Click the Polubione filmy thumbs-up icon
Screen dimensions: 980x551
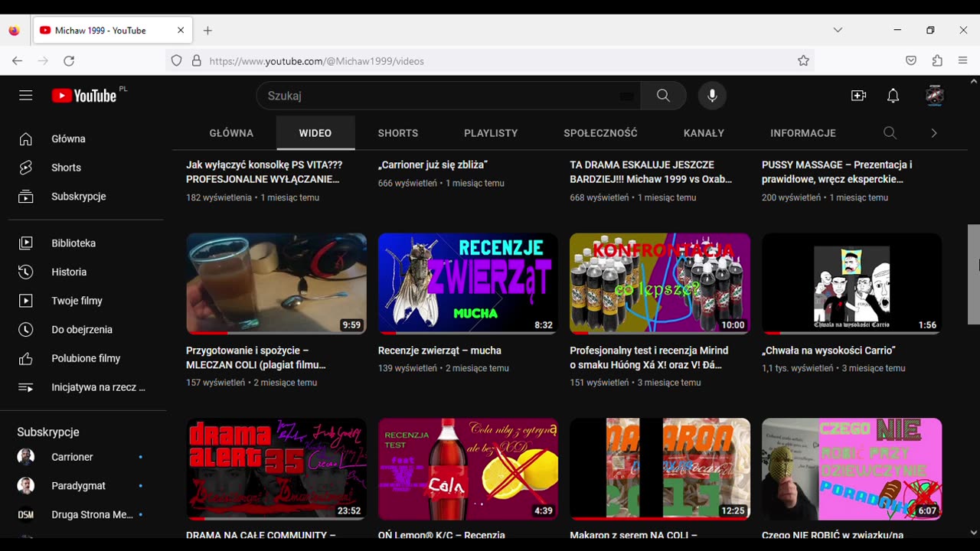[x=26, y=358]
